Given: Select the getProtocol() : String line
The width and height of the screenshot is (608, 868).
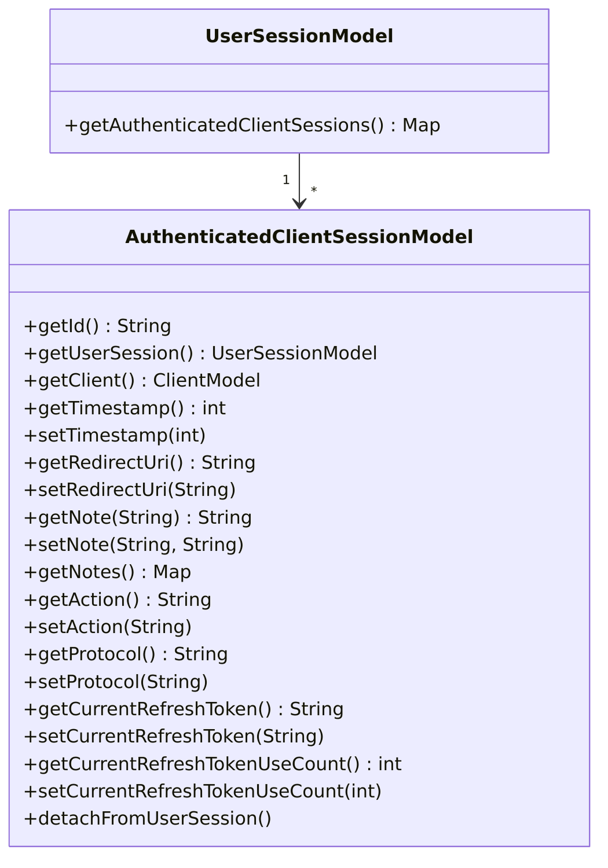Looking at the screenshot, I should [126, 654].
